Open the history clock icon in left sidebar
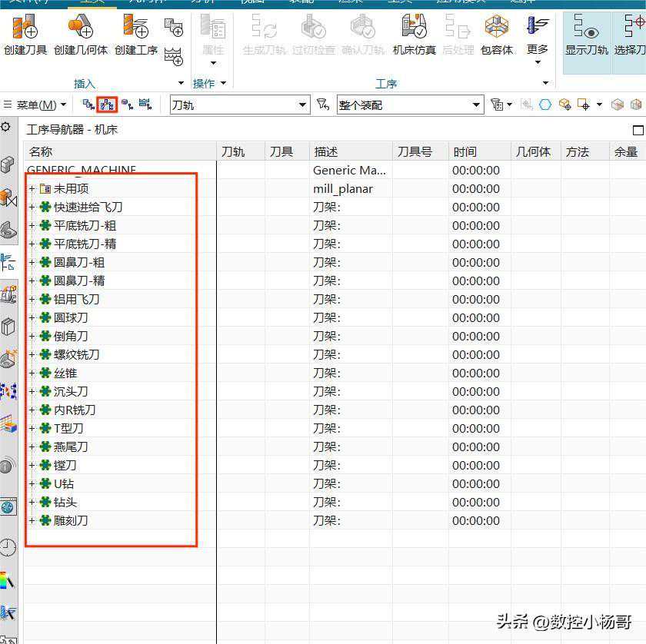Image resolution: width=646 pixels, height=644 pixels. click(8, 547)
